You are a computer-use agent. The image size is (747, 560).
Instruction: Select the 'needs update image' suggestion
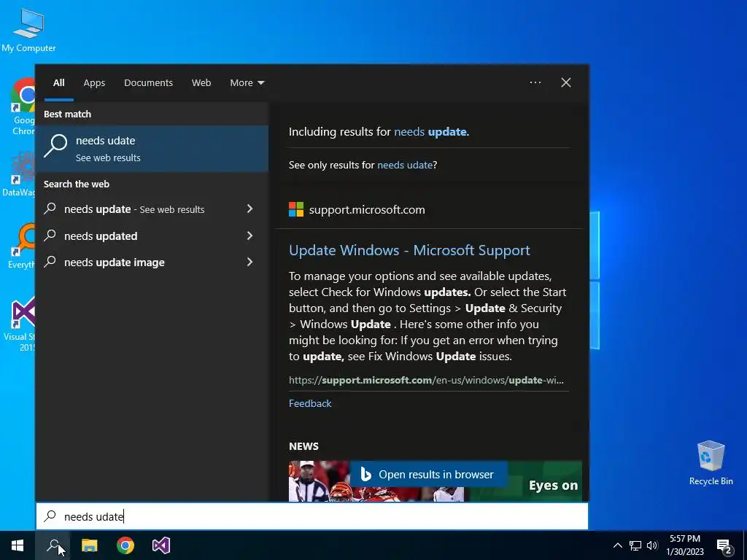point(115,262)
